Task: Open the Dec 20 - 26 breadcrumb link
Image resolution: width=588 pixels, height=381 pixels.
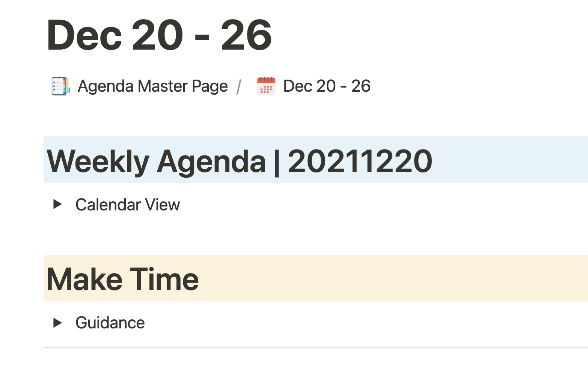Action: click(327, 86)
